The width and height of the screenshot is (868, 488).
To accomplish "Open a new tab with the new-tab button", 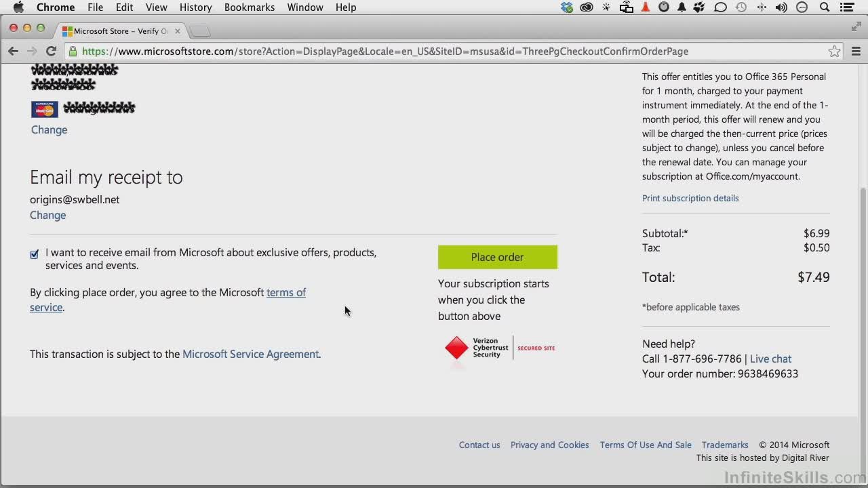I will 200,31.
